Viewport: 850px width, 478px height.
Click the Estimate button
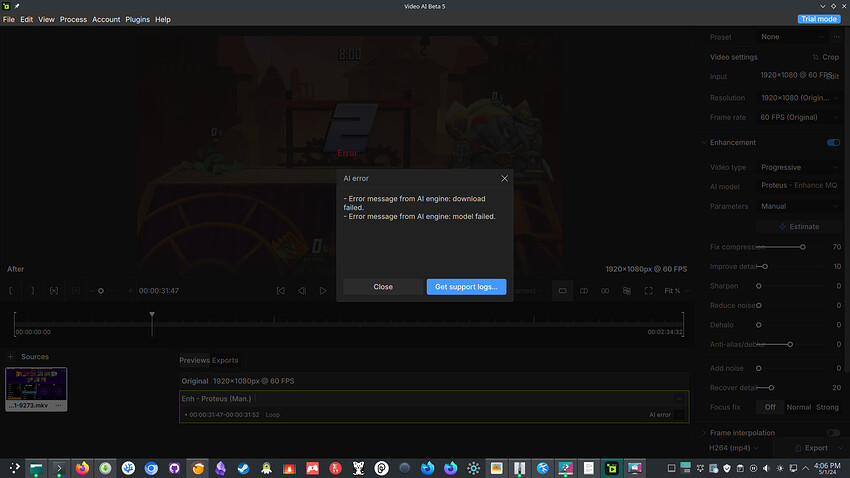point(799,227)
